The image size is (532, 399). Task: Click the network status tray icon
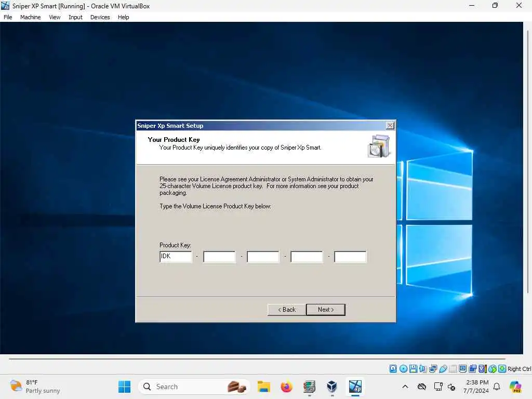pyautogui.click(x=438, y=387)
